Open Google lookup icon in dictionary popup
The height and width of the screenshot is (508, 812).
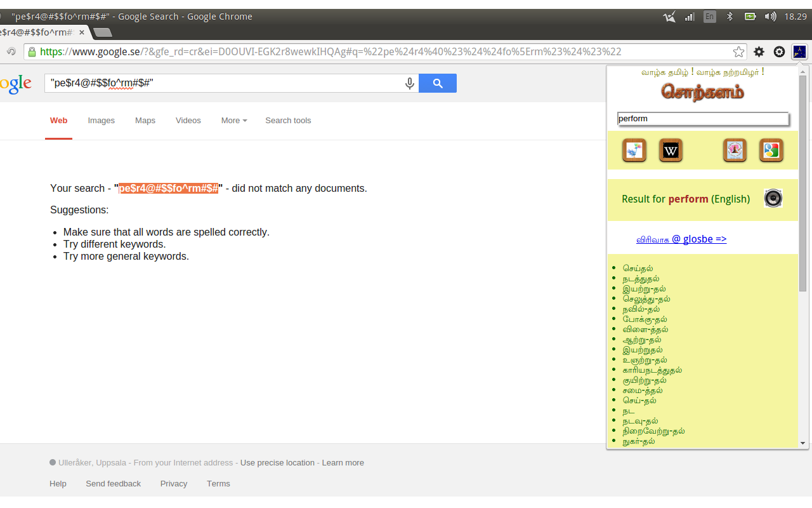point(771,150)
